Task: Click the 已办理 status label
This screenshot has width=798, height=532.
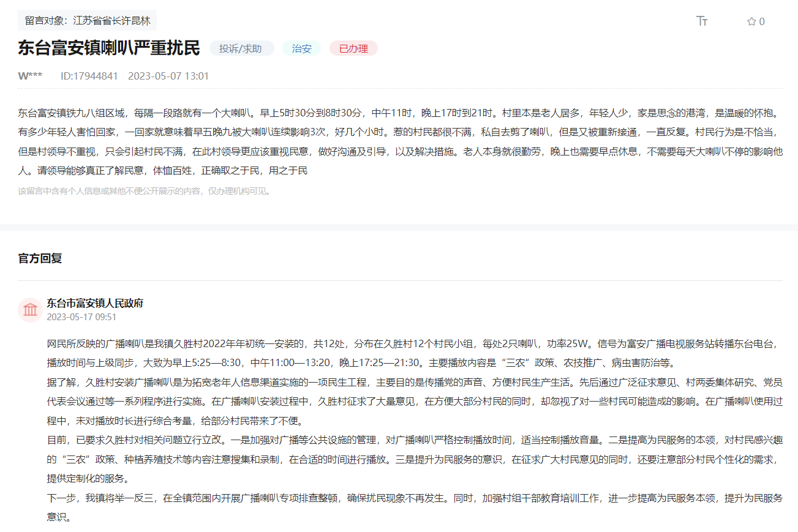Action: coord(353,48)
